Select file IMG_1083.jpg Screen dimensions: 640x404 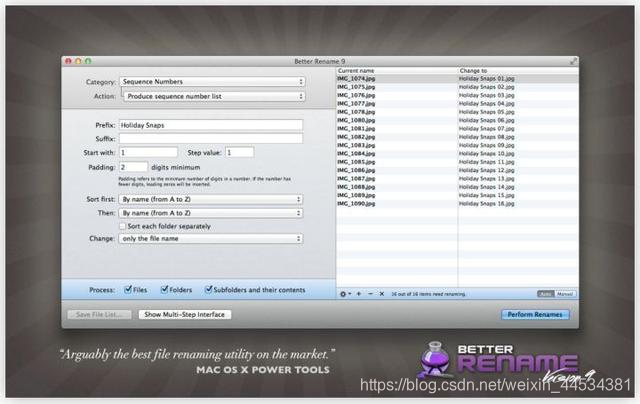pyautogui.click(x=356, y=145)
